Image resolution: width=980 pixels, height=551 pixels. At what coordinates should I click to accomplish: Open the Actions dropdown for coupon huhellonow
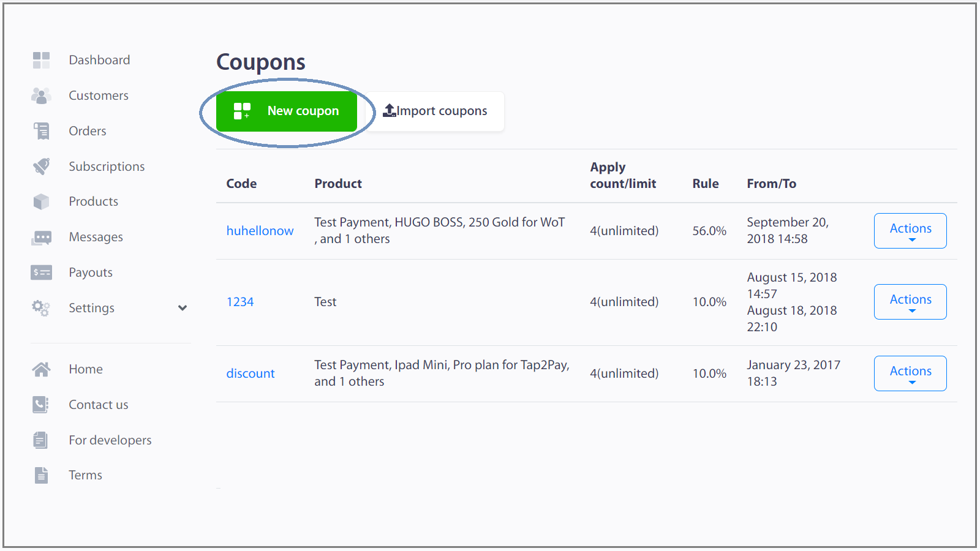pyautogui.click(x=910, y=230)
